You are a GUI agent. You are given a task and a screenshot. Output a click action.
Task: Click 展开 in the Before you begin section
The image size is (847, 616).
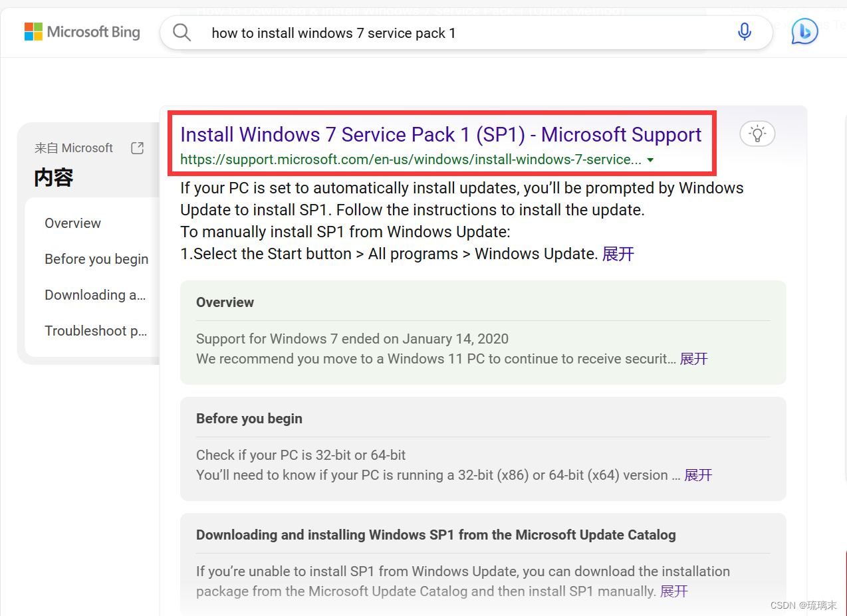tap(697, 474)
